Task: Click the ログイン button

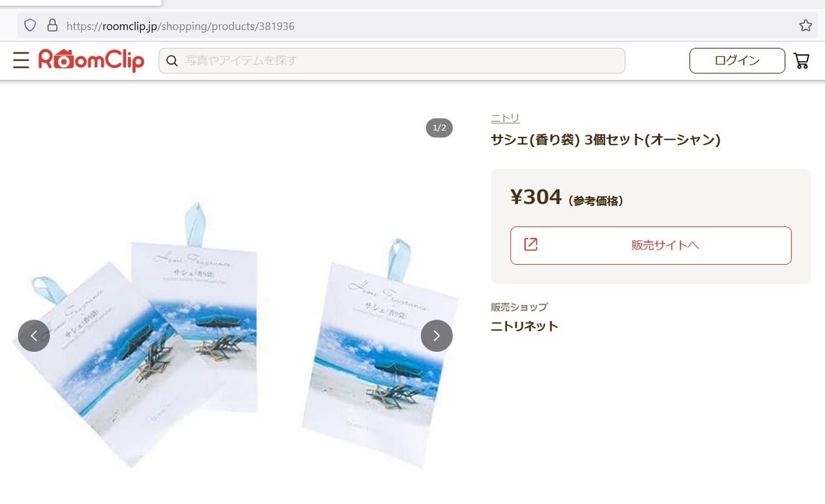Action: (x=737, y=61)
